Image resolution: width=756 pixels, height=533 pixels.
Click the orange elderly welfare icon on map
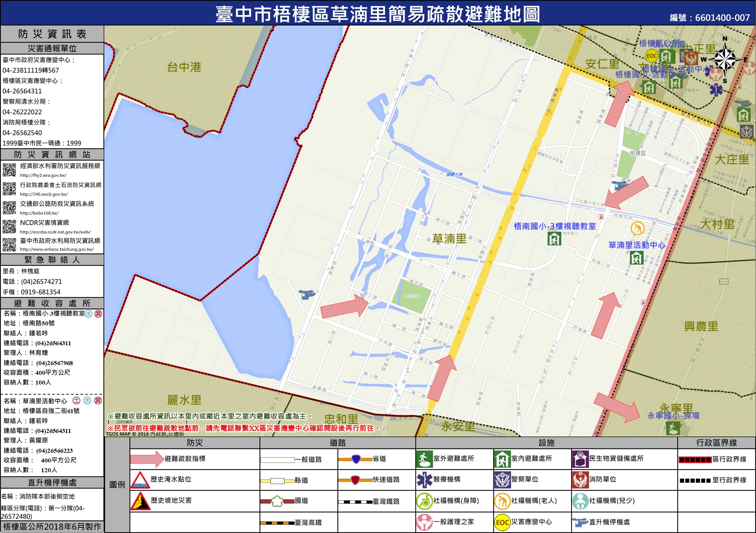(x=637, y=228)
